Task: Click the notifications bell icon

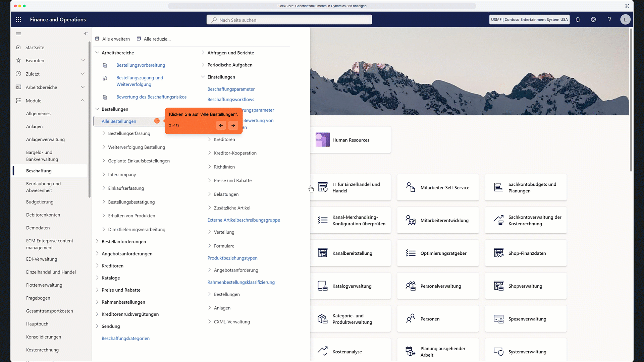Action: [578, 20]
